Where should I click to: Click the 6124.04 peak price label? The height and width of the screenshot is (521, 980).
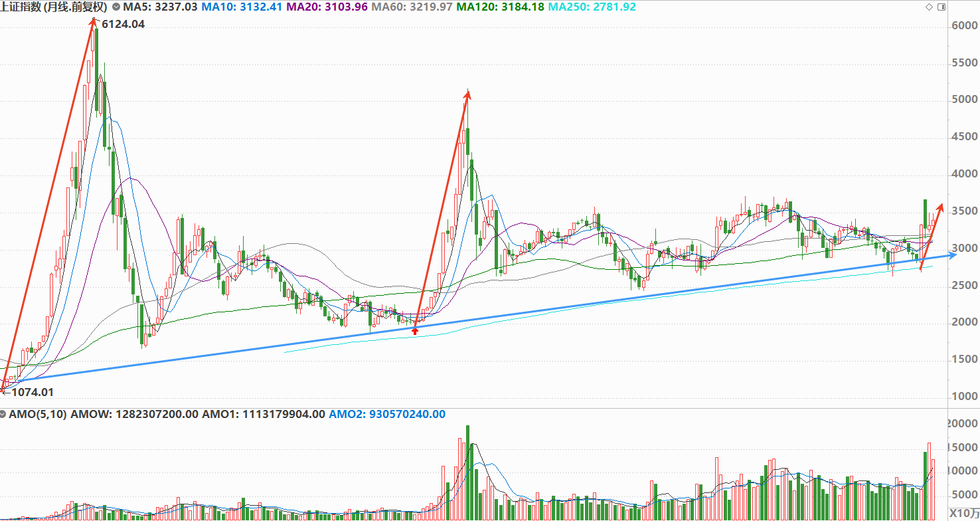(123, 24)
